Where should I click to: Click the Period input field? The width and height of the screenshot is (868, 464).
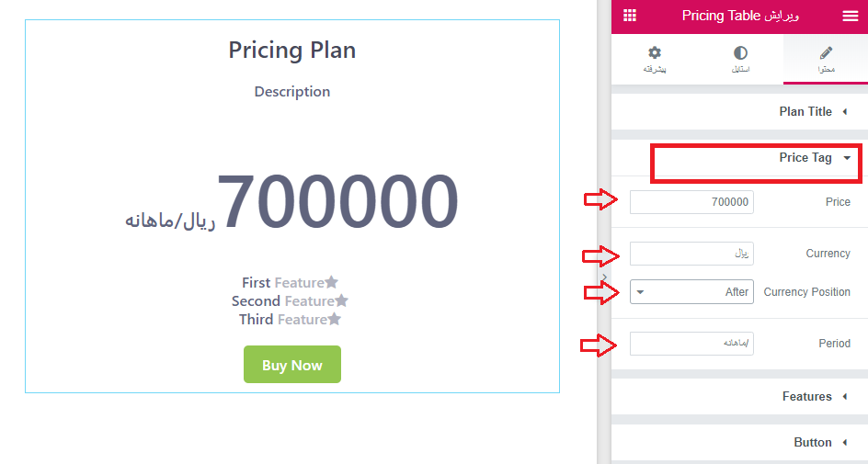tap(691, 344)
